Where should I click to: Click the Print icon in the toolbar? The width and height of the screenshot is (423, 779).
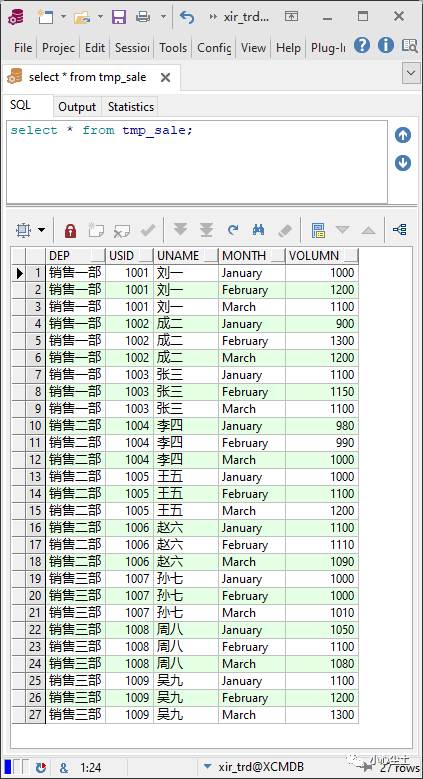click(x=143, y=17)
